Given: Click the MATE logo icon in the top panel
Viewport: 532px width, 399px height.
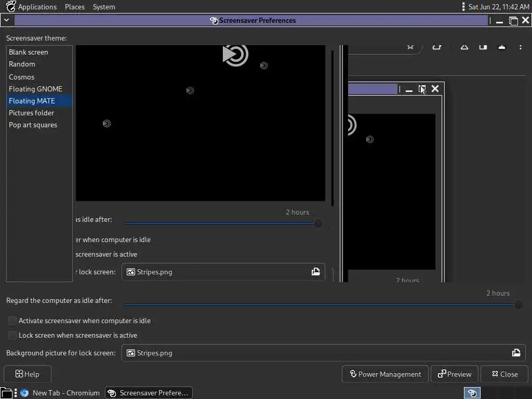Looking at the screenshot, I should [11, 6].
